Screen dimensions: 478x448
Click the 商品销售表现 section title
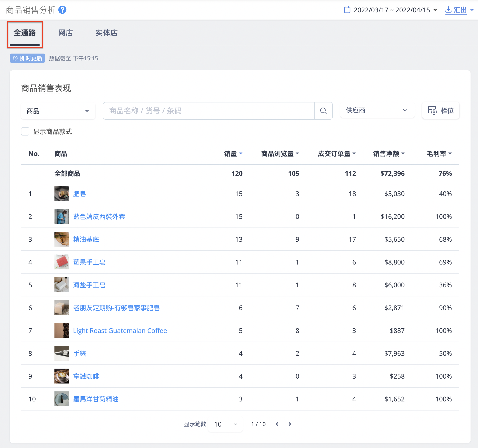click(x=46, y=88)
